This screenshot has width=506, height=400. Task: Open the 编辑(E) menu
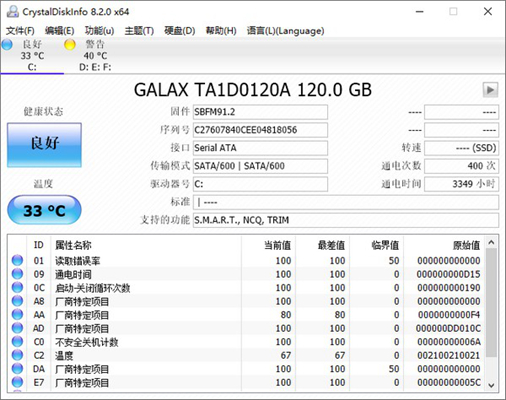point(60,31)
